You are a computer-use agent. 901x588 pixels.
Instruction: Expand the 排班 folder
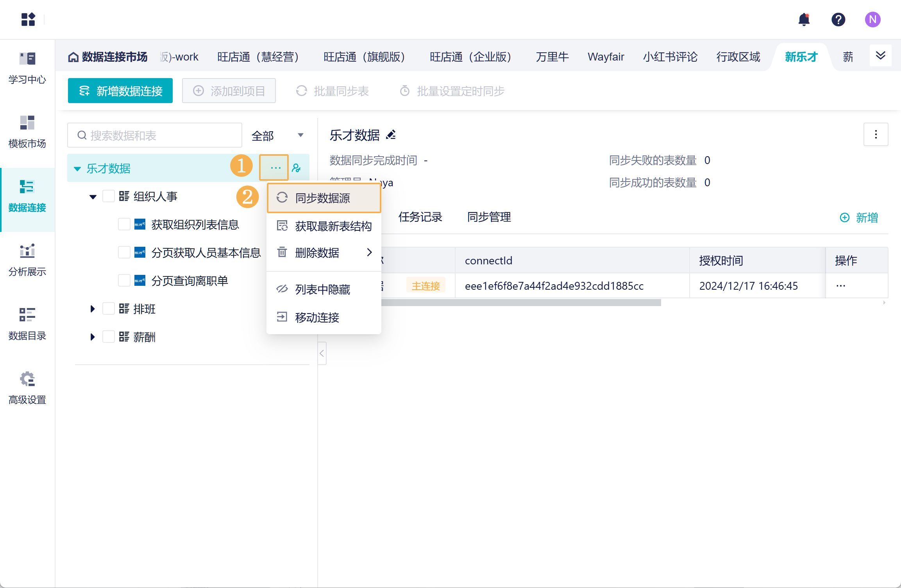(x=93, y=309)
